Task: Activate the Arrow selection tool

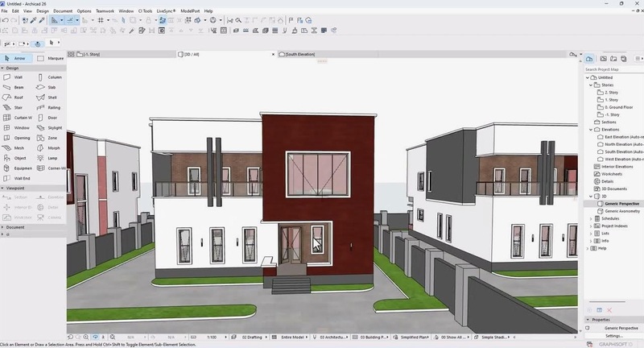Action: (x=16, y=58)
